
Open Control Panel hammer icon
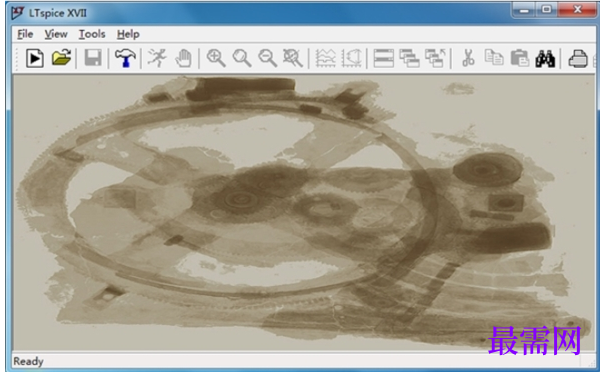[x=125, y=58]
